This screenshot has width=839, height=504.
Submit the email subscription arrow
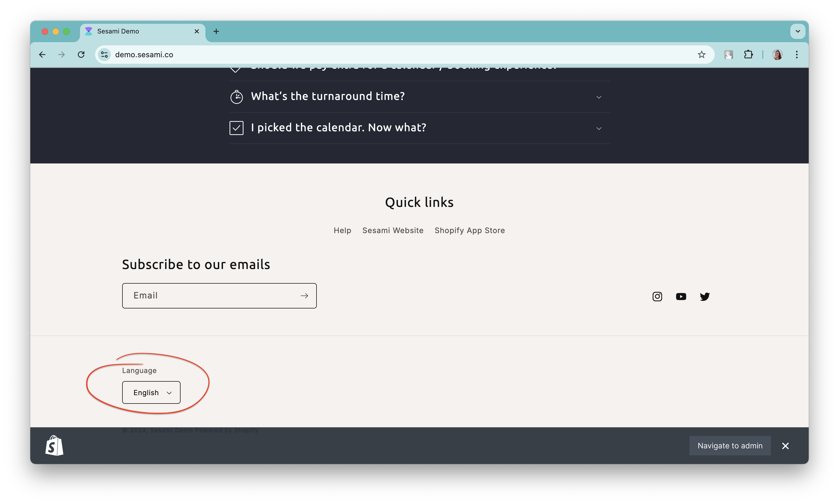[x=304, y=296]
